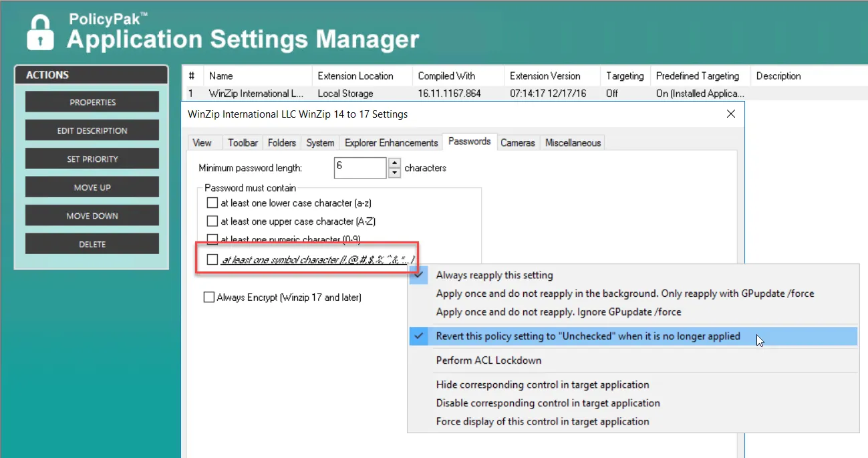Screen dimensions: 868x458
Task: Choose Disable corresponding control in target application
Action: (x=633, y=403)
